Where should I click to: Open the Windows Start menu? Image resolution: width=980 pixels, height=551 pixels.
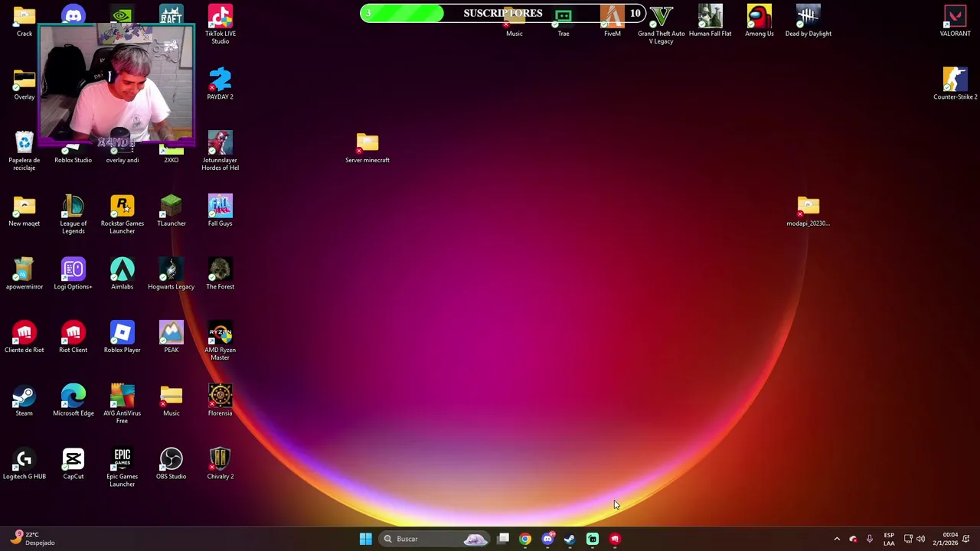[366, 539]
